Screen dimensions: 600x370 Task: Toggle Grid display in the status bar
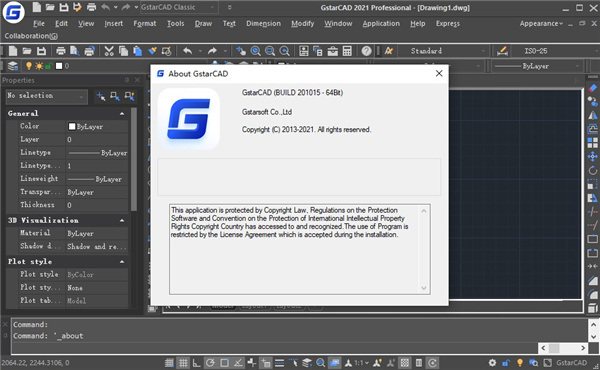pyautogui.click(x=183, y=363)
